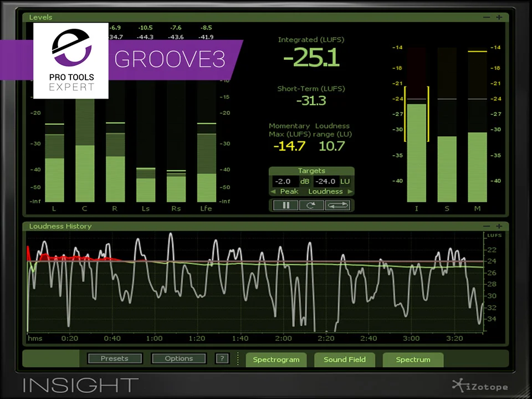This screenshot has height=399, width=532.
Task: Edit the -24.0 LU loudness target field
Action: coord(326,181)
